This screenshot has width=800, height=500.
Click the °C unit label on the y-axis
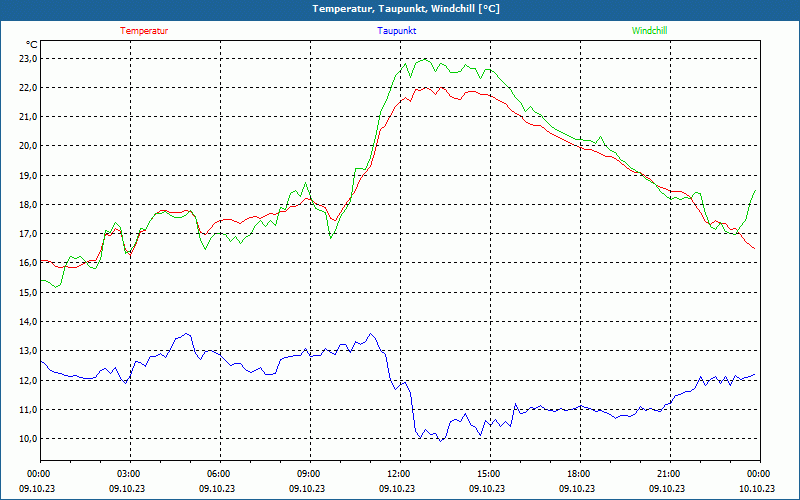pos(32,45)
